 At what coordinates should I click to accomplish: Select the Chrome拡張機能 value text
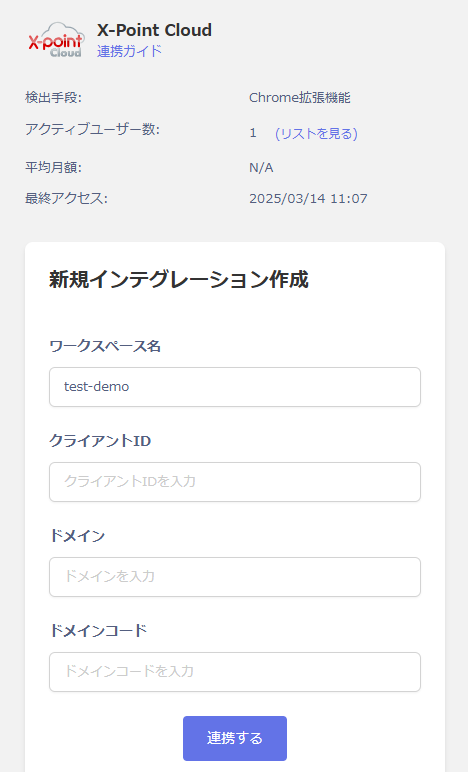pyautogui.click(x=300, y=98)
